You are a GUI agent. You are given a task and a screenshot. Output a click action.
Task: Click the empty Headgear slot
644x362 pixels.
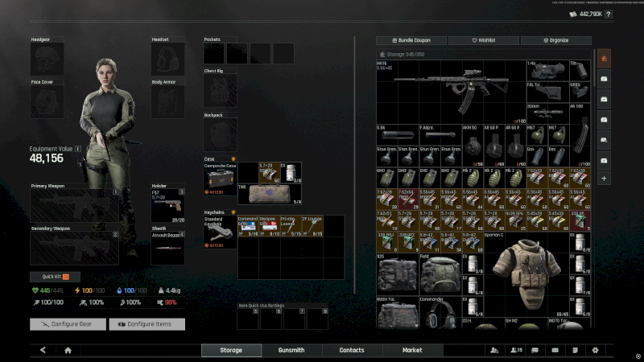click(x=47, y=59)
